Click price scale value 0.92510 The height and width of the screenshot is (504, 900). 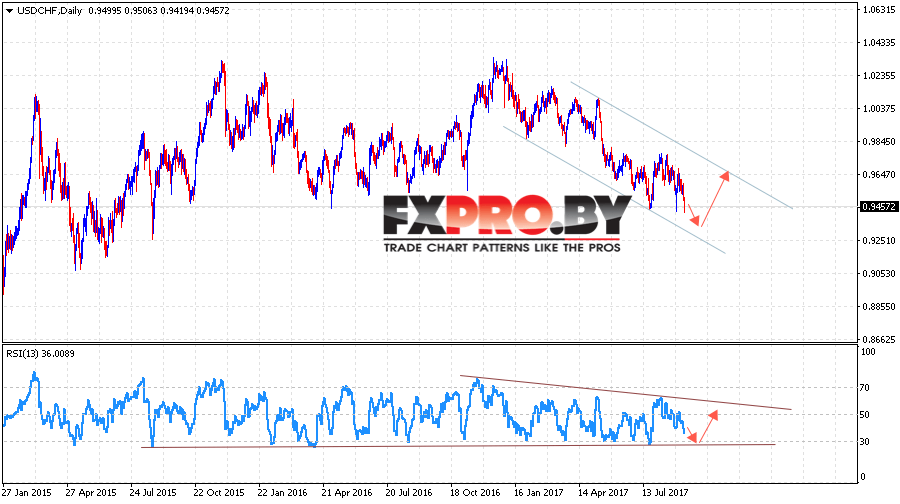coord(879,241)
